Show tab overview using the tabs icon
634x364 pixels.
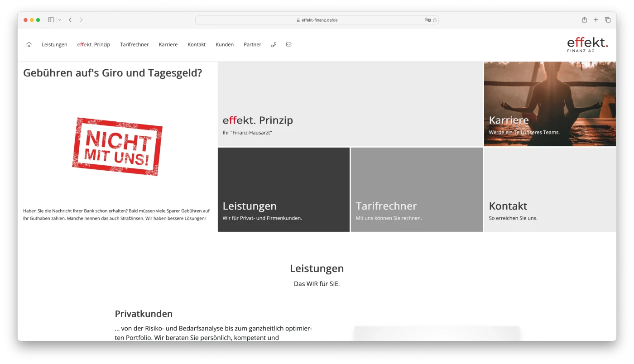pos(607,19)
